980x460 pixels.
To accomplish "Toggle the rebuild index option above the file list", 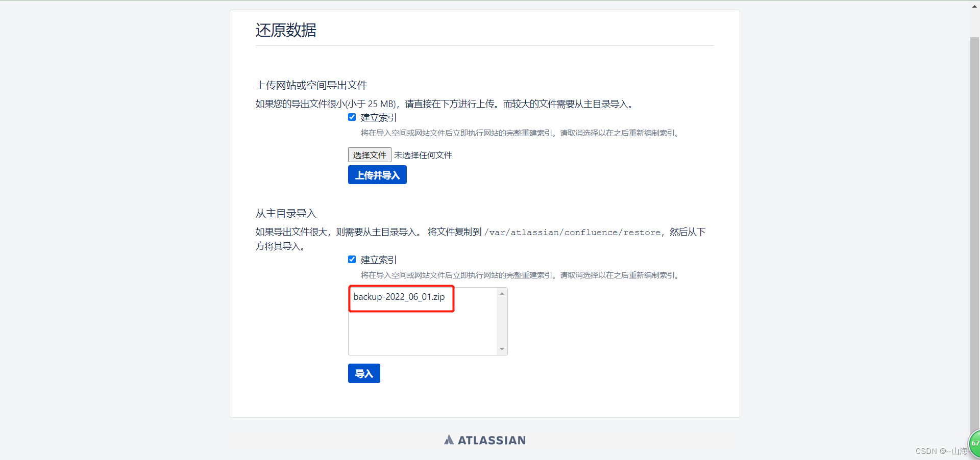I will 352,259.
